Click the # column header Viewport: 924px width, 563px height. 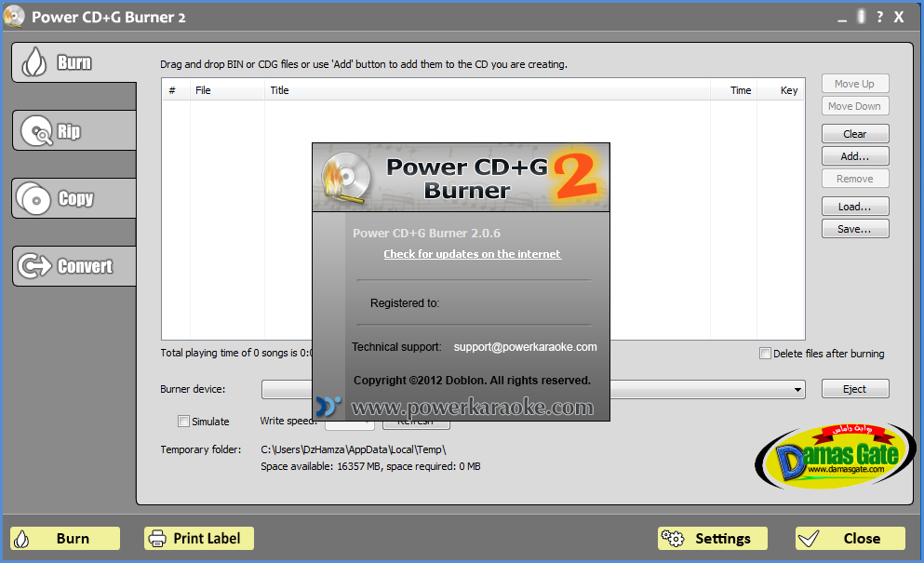176,90
